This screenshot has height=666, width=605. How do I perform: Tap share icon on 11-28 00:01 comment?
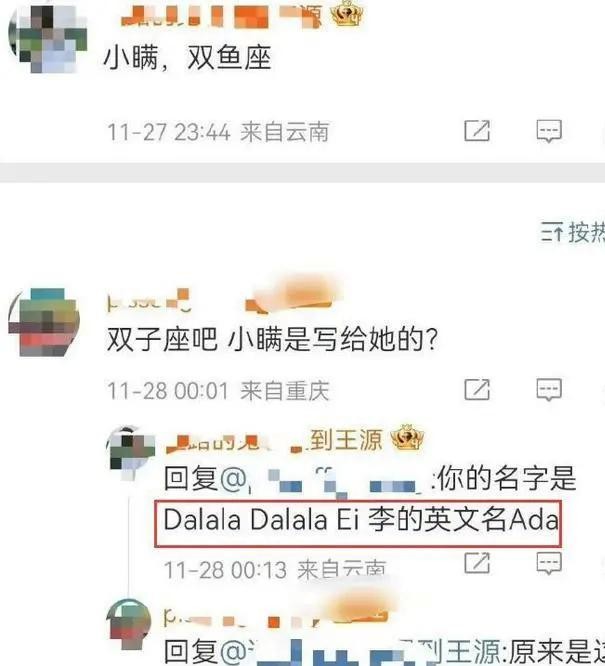click(x=477, y=389)
